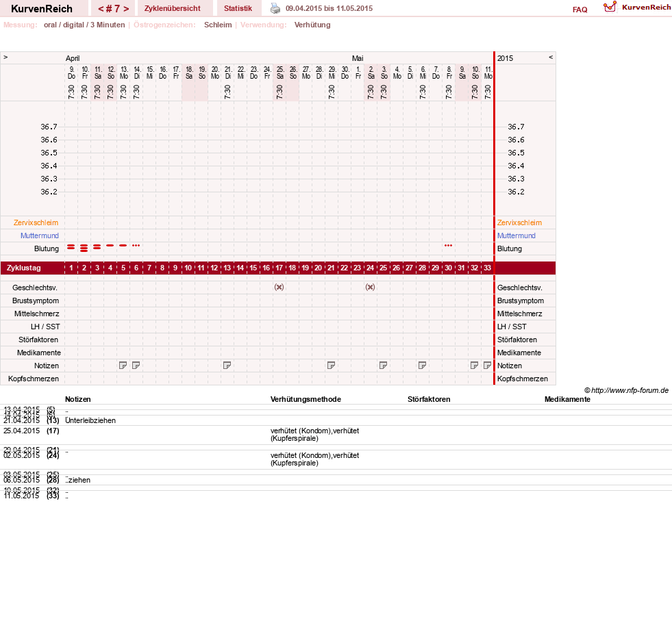672x638 pixels.
Task: Click the KurvenReich title at top left
Action: [42, 9]
